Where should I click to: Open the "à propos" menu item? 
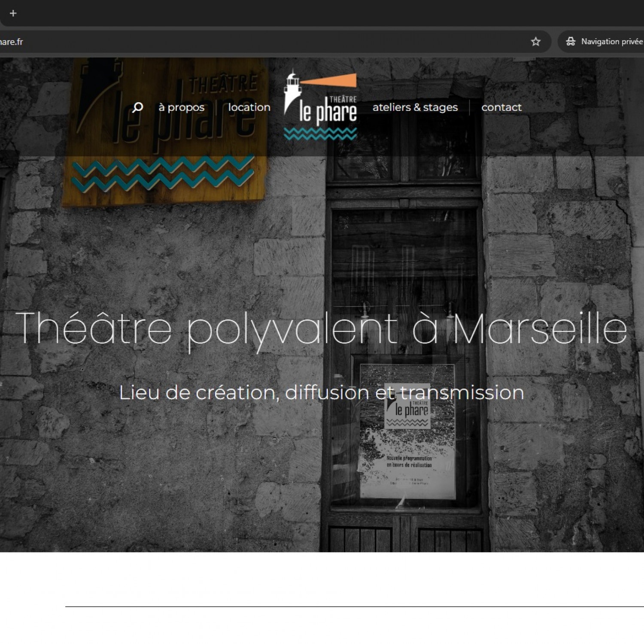click(182, 107)
